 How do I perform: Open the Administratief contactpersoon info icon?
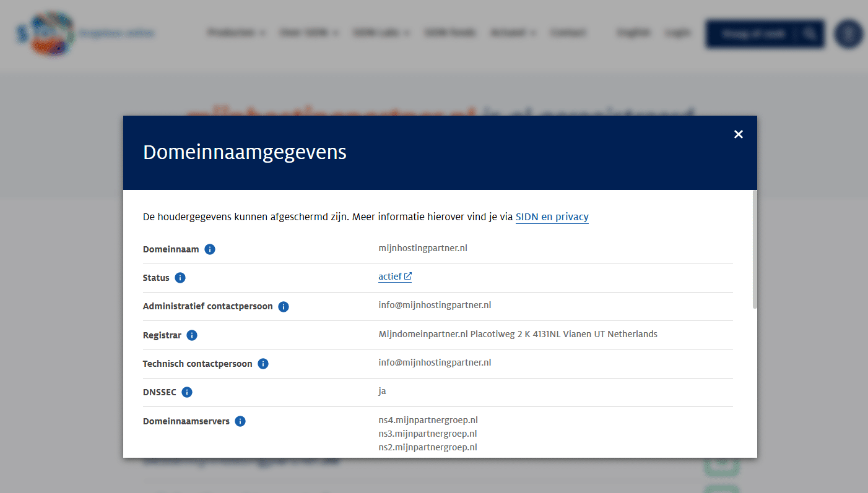(283, 306)
